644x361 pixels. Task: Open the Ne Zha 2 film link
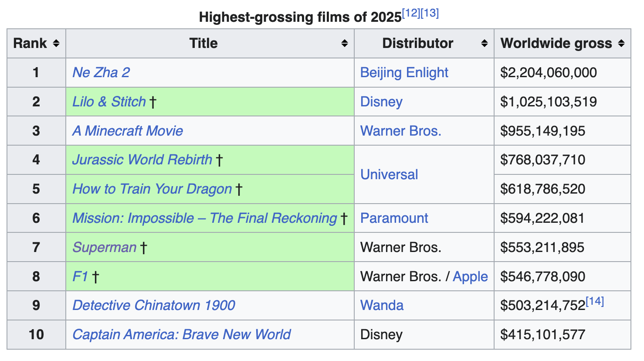tap(101, 72)
